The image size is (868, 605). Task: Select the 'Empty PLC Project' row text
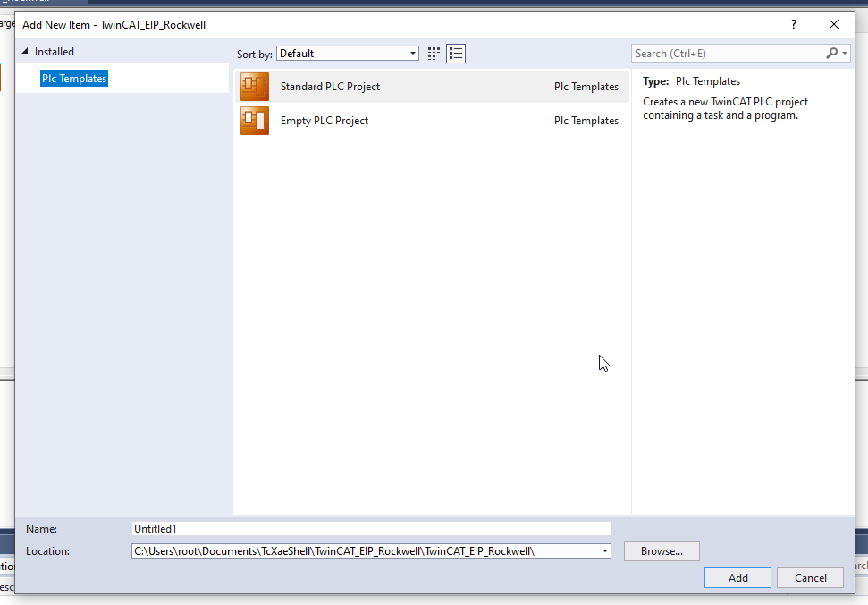click(324, 120)
